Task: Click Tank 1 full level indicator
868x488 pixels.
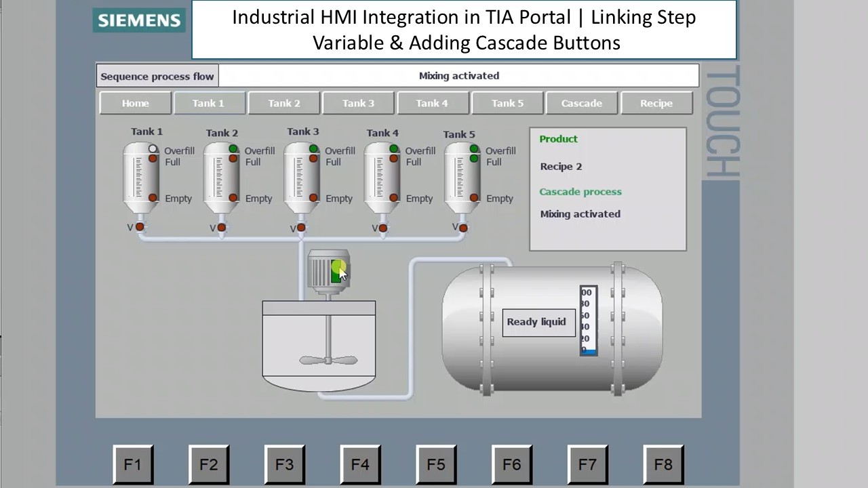Action: (153, 159)
